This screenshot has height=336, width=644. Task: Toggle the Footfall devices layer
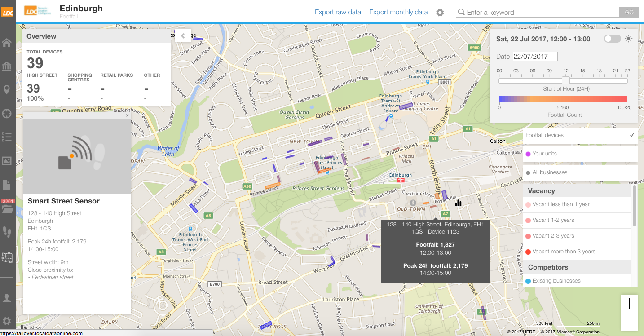pyautogui.click(x=580, y=135)
